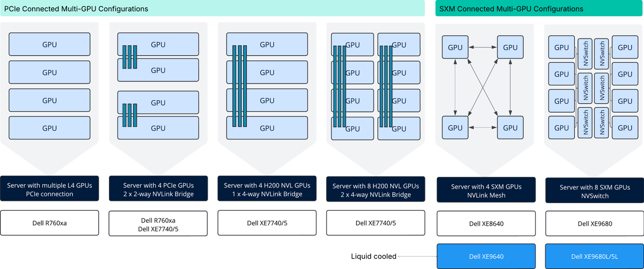Click the top GPU in the L4 PCIe column
The image size is (644, 269).
49,44
